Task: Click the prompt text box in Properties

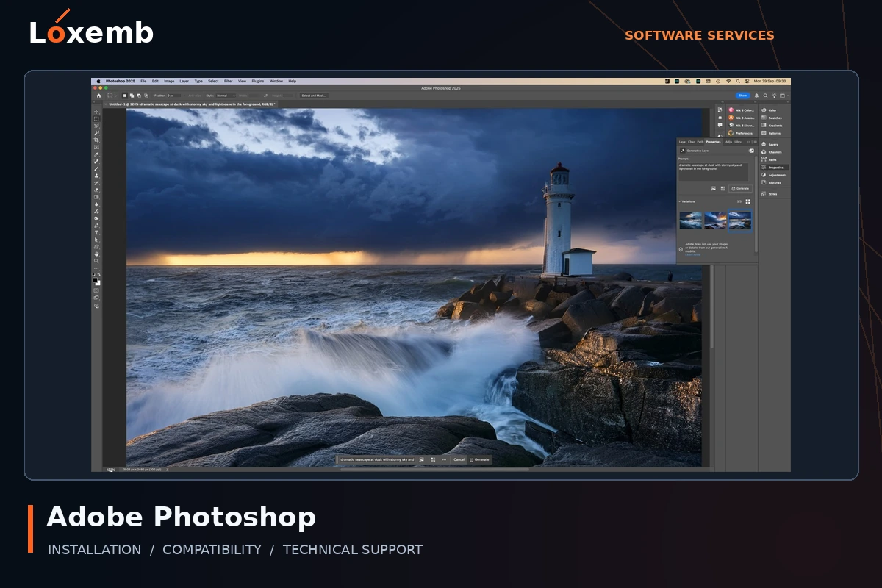Action: point(713,172)
